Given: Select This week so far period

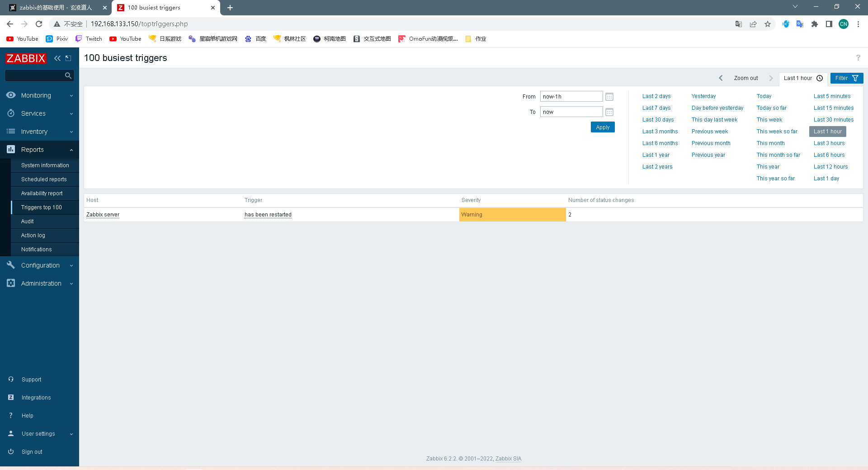Looking at the screenshot, I should (777, 132).
